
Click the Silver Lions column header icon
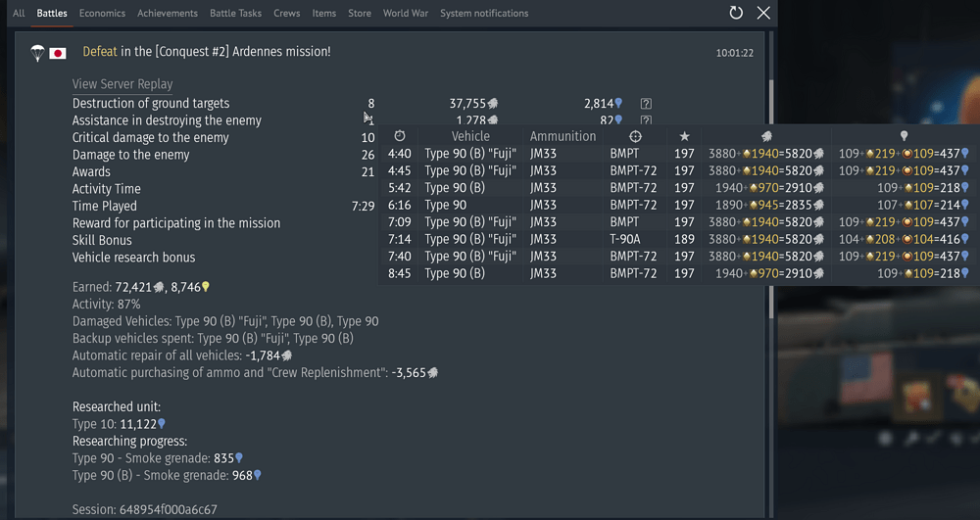(766, 136)
